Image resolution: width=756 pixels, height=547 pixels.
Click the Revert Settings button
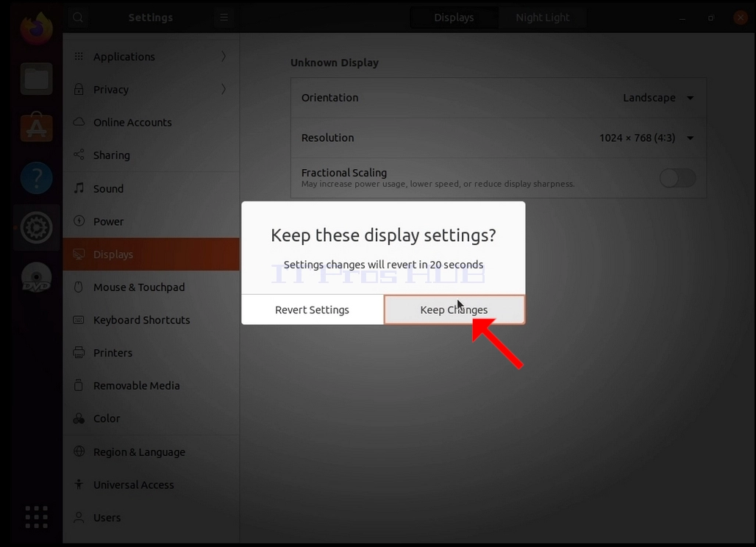pos(312,310)
